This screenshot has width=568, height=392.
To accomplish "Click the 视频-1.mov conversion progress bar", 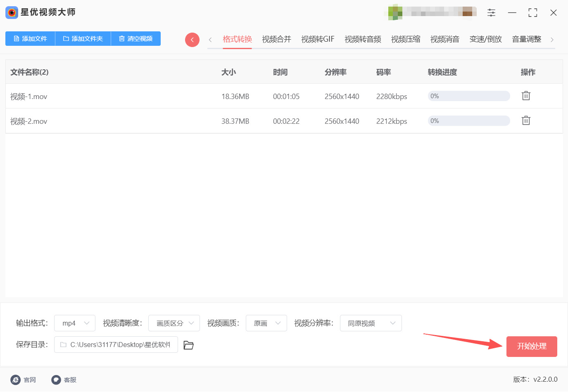I will 469,96.
